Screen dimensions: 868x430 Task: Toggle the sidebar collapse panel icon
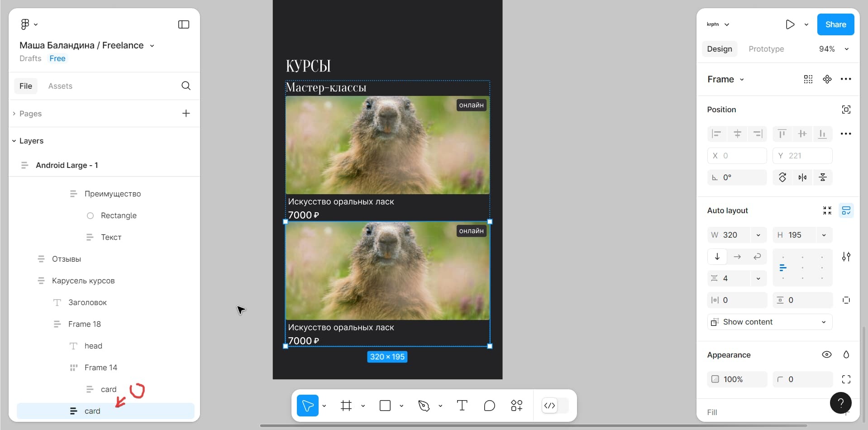coord(184,24)
